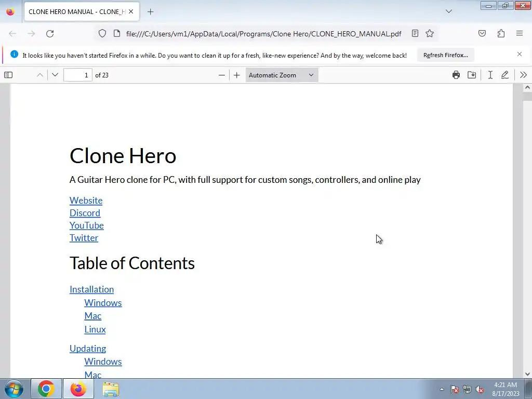The width and height of the screenshot is (532, 399).
Task: Click the blue info notification icon
Action: tap(14, 54)
